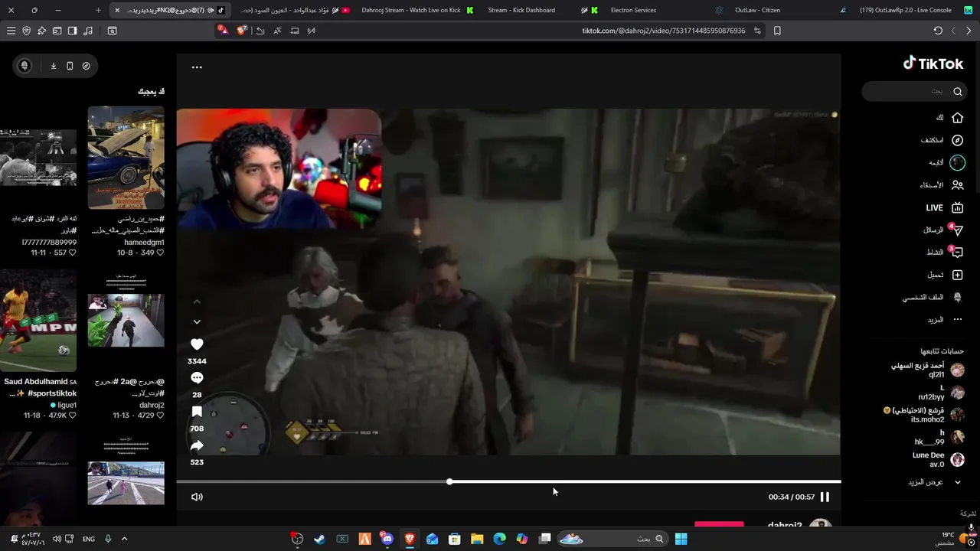Open the More ellipsis in sidebar
The image size is (980, 551).
(957, 319)
